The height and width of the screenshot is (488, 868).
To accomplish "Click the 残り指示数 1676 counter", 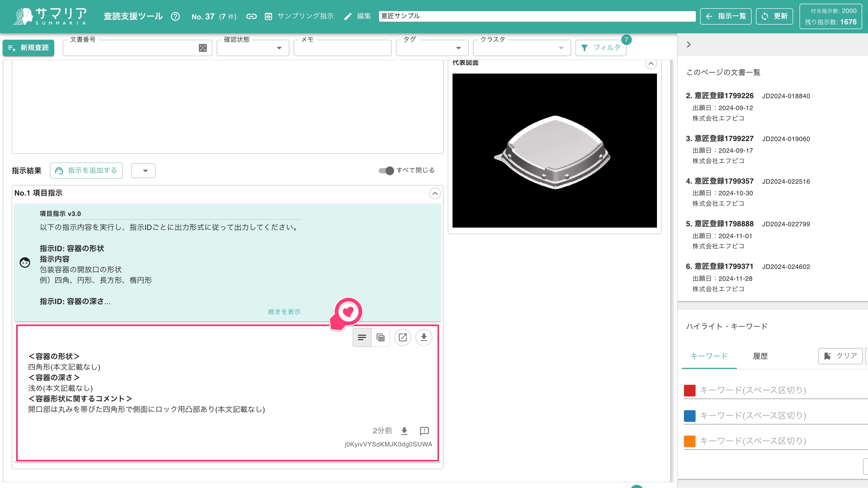I will point(831,22).
